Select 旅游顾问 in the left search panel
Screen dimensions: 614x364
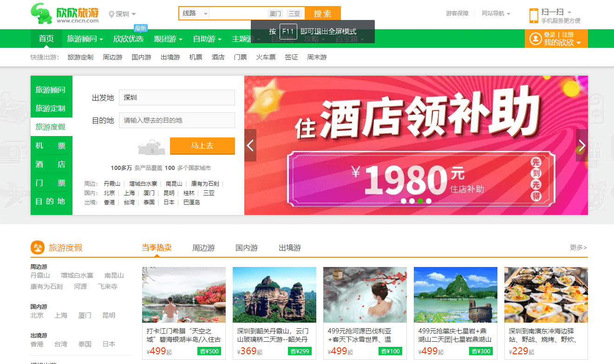coord(51,90)
